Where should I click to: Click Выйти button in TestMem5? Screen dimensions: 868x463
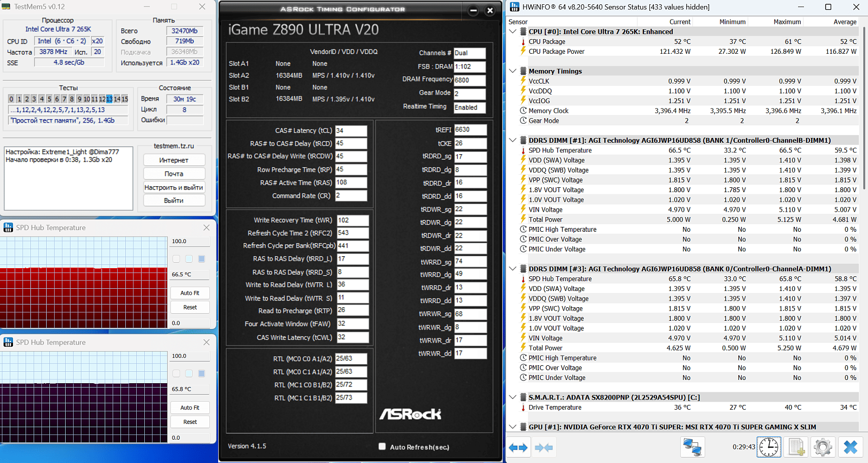click(x=174, y=200)
